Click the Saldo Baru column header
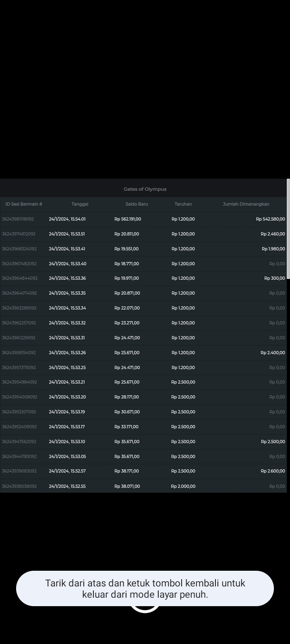The height and width of the screenshot is (644, 290). (x=137, y=204)
